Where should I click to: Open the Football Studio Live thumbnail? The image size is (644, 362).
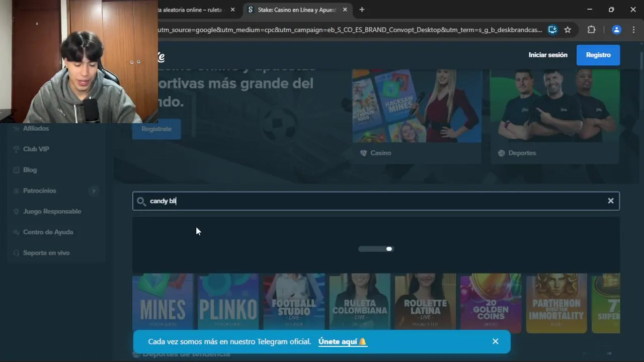(294, 303)
